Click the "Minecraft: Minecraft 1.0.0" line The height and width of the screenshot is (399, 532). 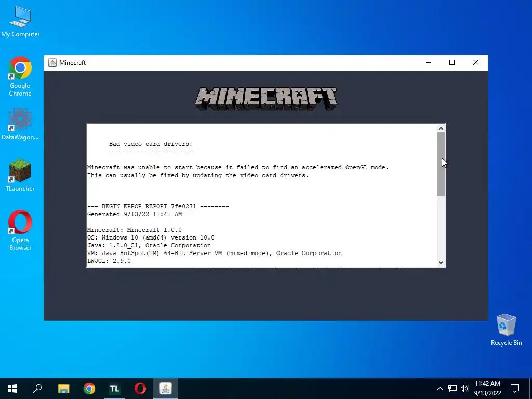(135, 230)
